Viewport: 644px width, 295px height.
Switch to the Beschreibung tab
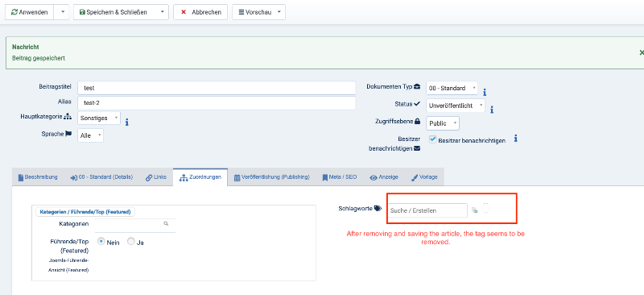(x=38, y=177)
